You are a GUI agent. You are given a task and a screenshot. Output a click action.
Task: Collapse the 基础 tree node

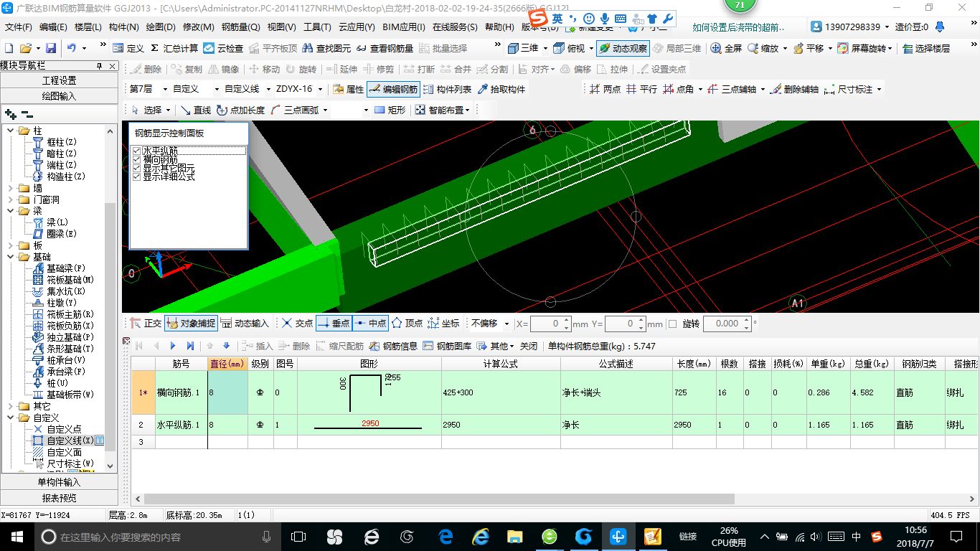[x=10, y=257]
